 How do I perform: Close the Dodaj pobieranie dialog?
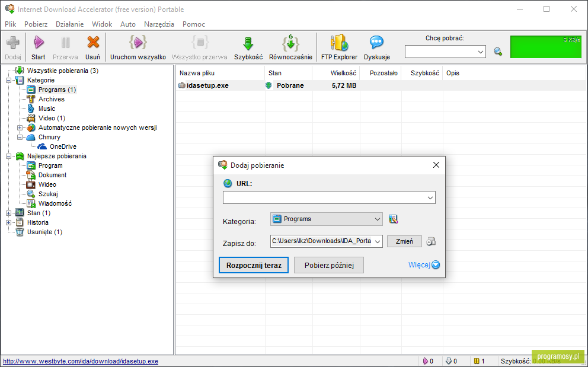tap(436, 165)
